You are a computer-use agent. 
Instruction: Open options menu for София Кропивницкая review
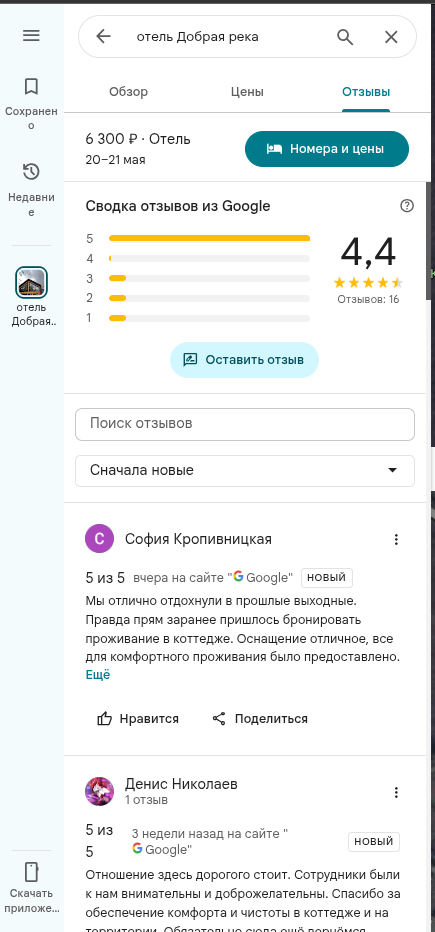coord(396,539)
